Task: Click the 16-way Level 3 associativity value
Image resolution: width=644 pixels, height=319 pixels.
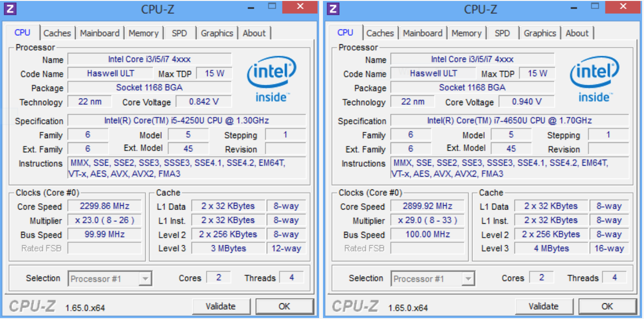Action: pos(609,248)
